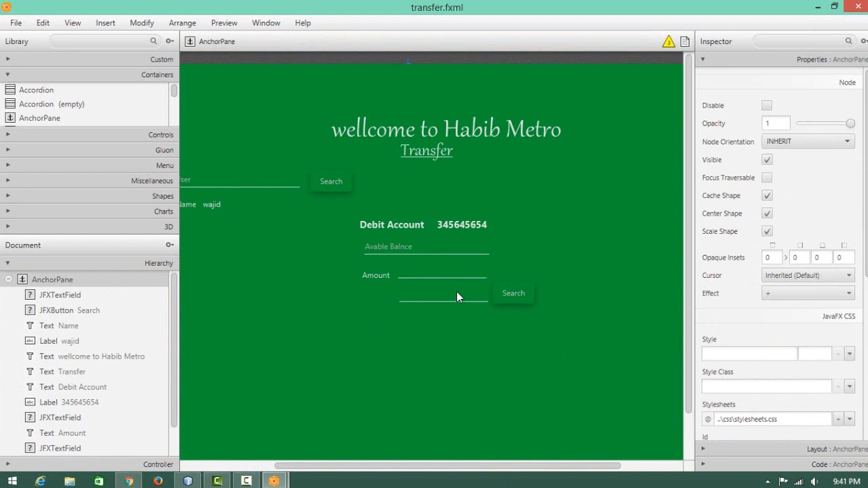Screen dimensions: 868x488
Task: Adjust the Opacity slider handle
Action: coord(850,123)
